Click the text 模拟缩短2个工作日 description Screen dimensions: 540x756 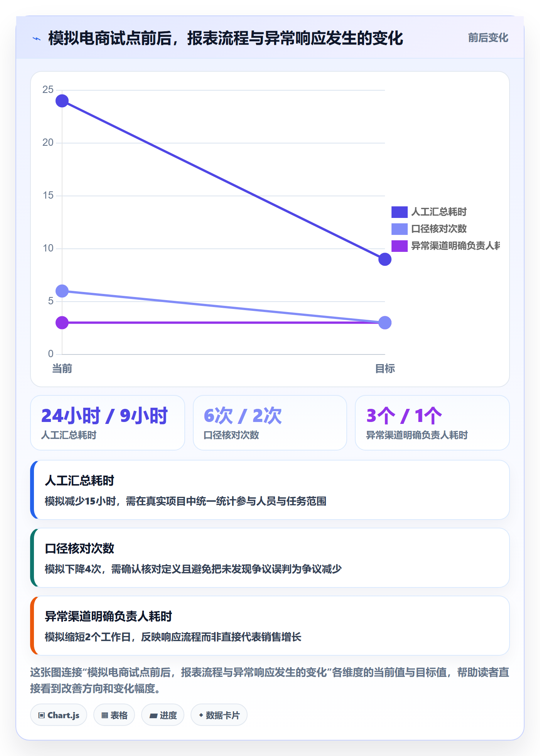[173, 637]
